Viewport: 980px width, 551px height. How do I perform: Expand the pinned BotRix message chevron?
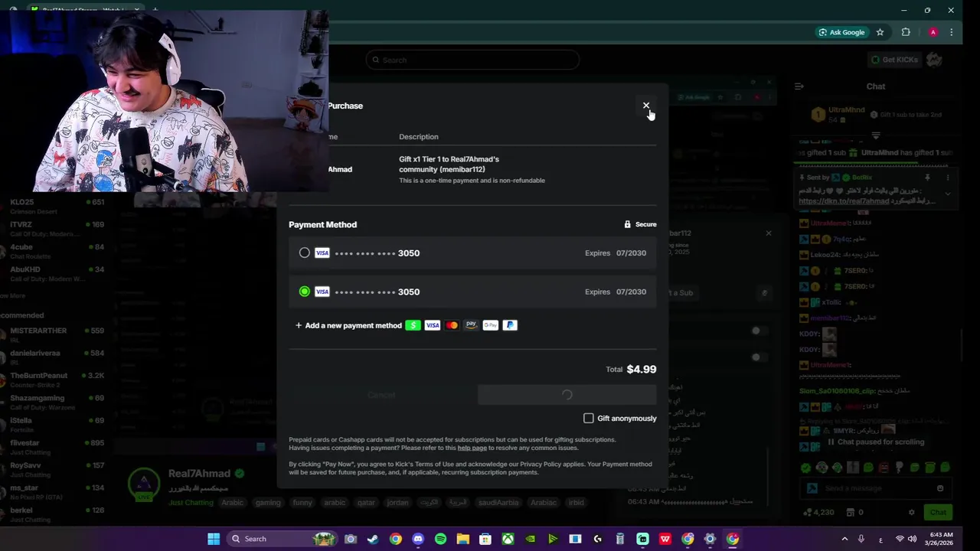[948, 194]
